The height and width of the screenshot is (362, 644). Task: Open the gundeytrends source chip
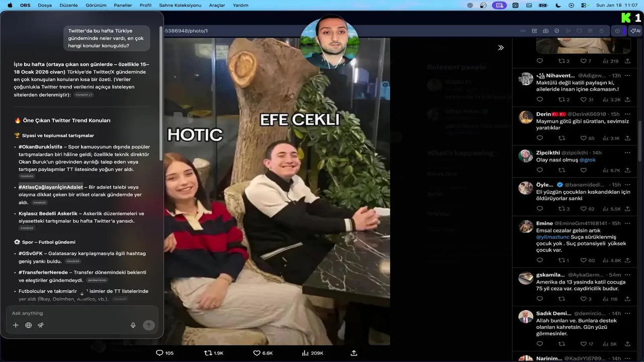point(97,280)
